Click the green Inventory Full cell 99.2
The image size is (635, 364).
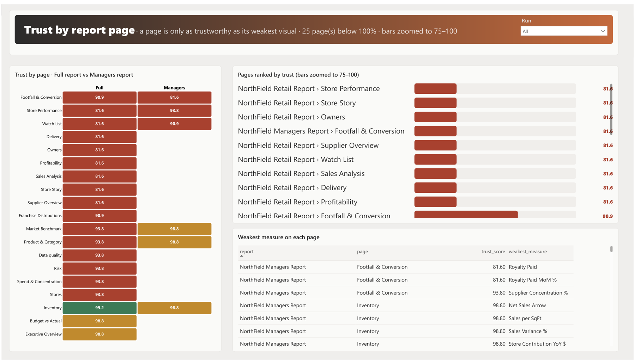point(99,308)
